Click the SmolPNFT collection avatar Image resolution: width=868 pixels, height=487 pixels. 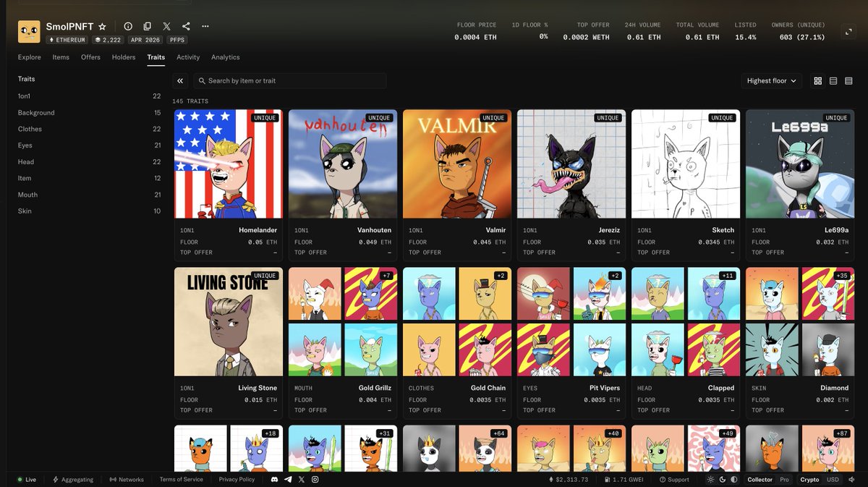29,32
